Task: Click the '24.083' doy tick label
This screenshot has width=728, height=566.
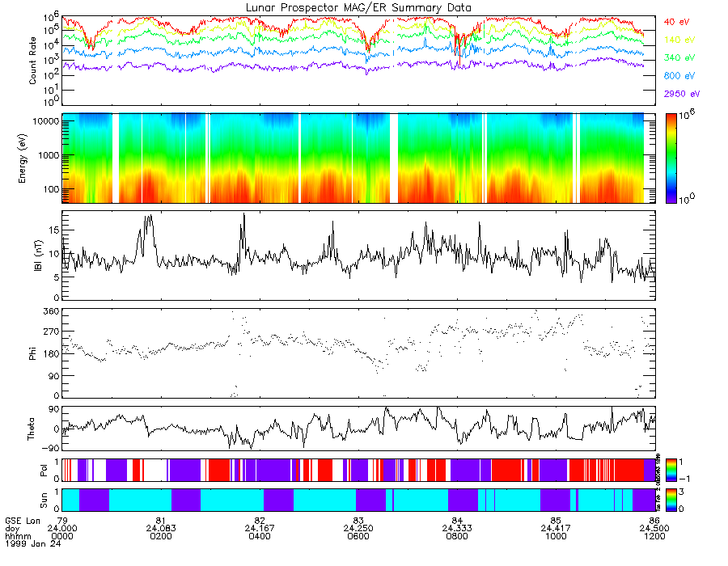Action: point(161,529)
